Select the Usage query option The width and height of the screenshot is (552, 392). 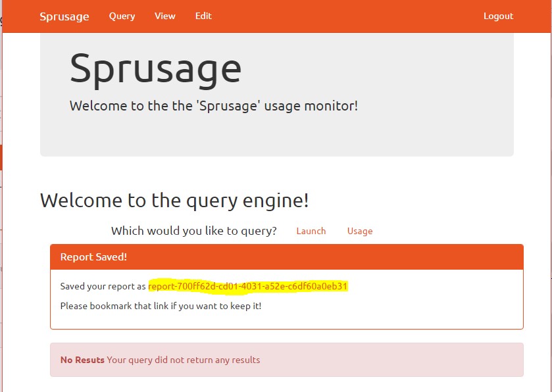(360, 231)
